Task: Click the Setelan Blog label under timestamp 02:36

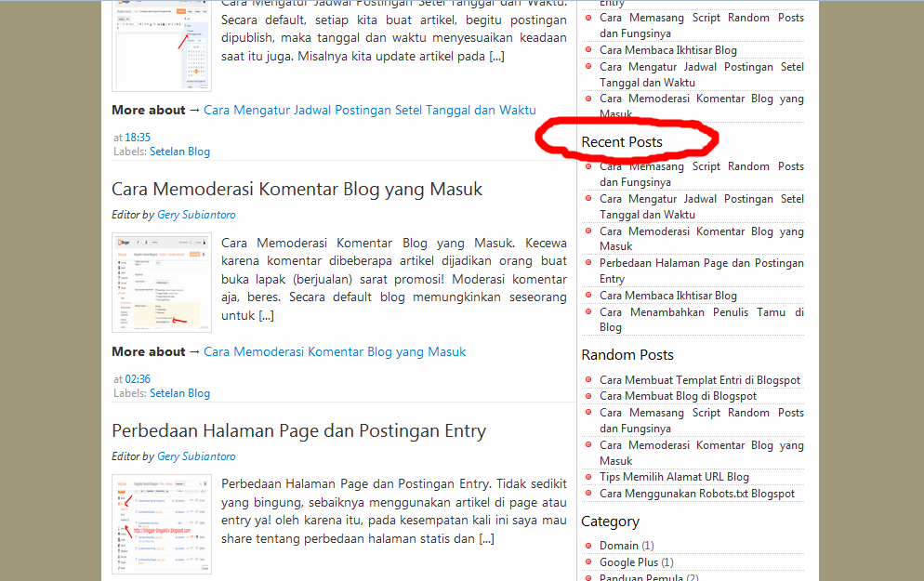Action: point(179,393)
